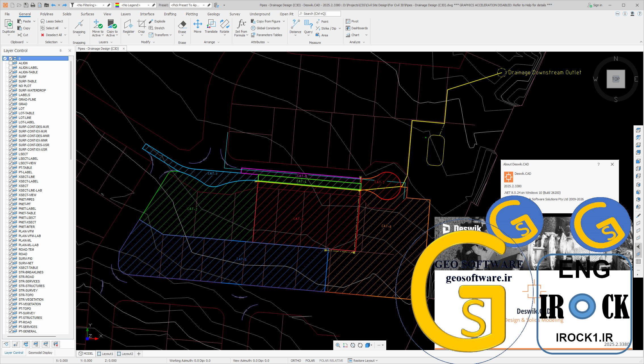Viewport: 644px width, 364px height.
Task: Add a new layout with plus tab
Action: [139, 354]
